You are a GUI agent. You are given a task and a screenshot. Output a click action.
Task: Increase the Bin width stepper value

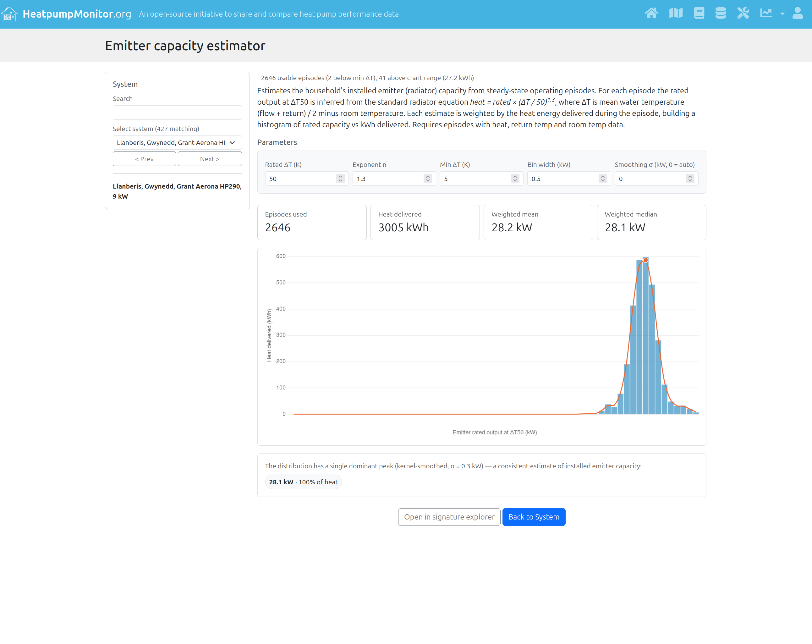603,176
